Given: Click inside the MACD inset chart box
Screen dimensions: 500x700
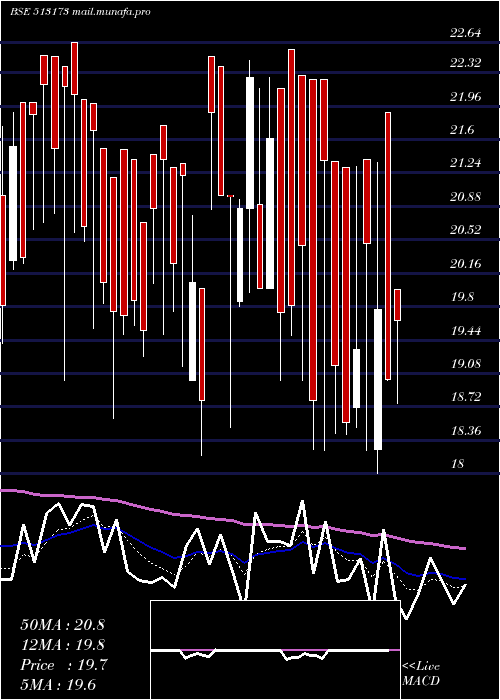Looking at the screenshot, I should (275, 650).
